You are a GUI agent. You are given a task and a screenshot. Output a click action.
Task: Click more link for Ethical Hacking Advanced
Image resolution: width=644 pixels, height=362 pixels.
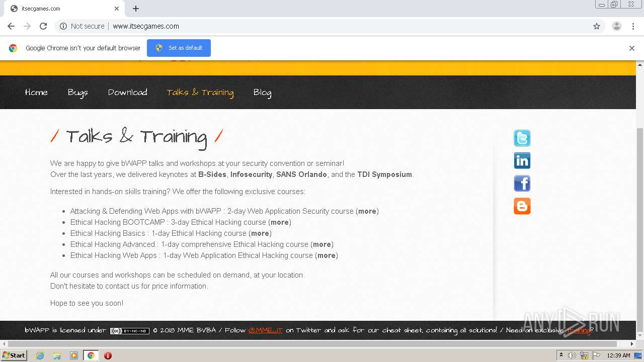click(322, 244)
